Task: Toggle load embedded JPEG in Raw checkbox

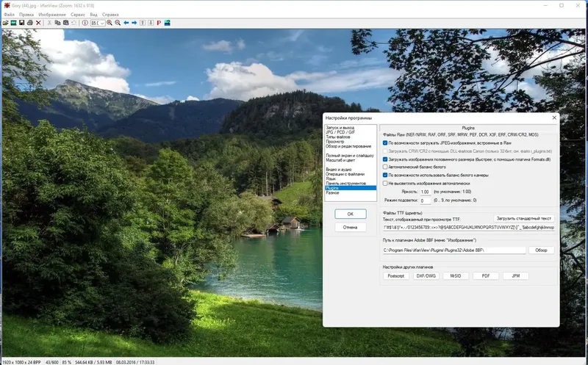Action: pos(385,142)
